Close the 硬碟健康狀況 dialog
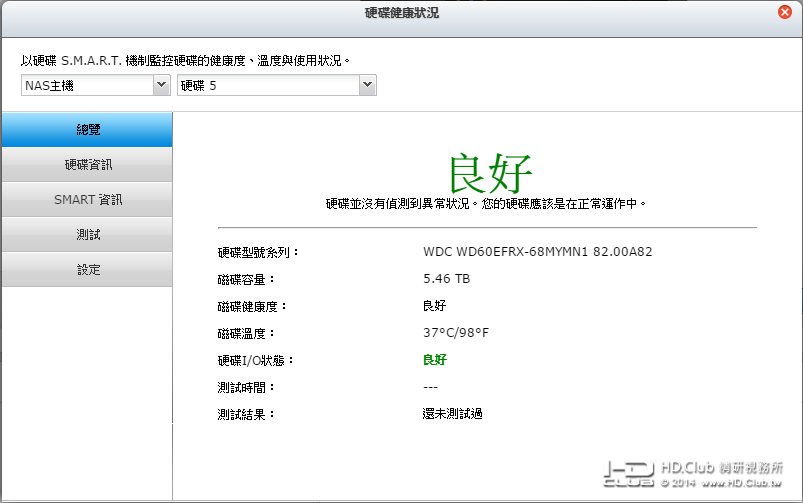 tap(784, 12)
